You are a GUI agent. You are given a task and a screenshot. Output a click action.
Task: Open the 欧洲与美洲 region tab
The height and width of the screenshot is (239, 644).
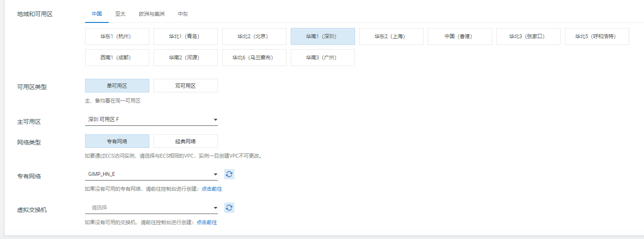click(151, 14)
